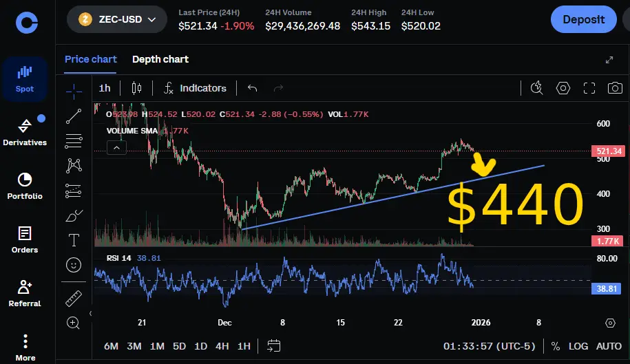Viewport: 630px width, 364px height.
Task: Open the Orders page
Action: click(x=25, y=239)
